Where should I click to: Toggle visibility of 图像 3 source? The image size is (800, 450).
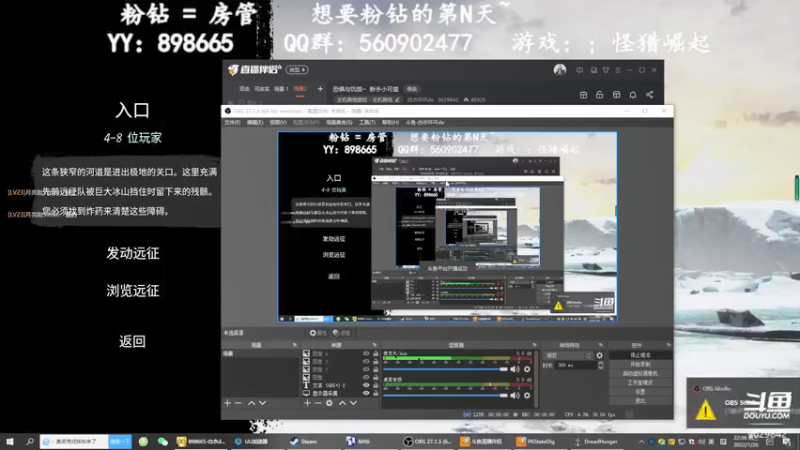(x=366, y=361)
